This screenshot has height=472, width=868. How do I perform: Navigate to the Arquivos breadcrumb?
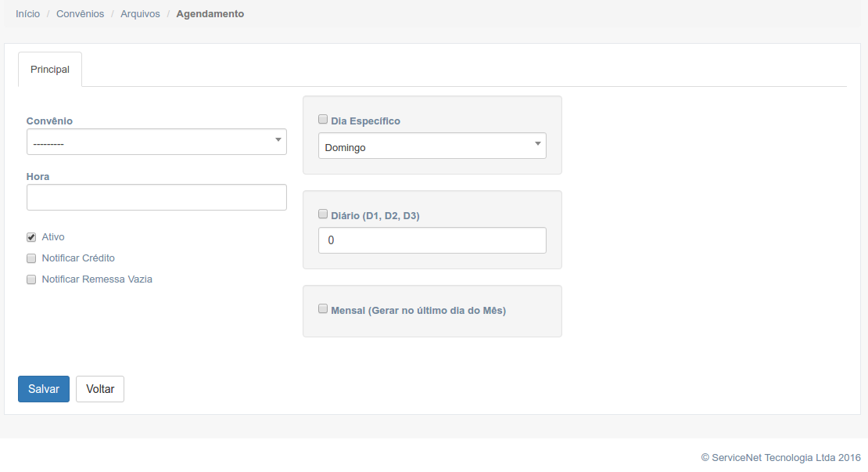[x=140, y=14]
